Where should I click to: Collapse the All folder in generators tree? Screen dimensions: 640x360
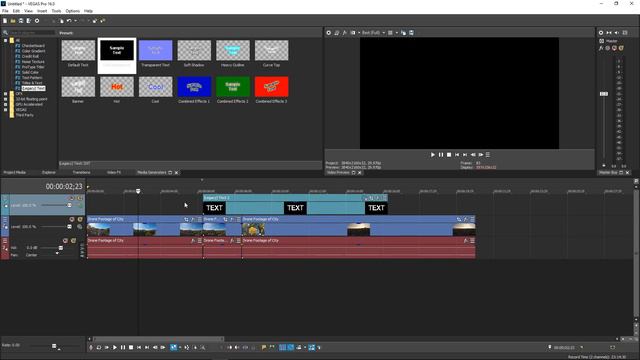(6, 40)
